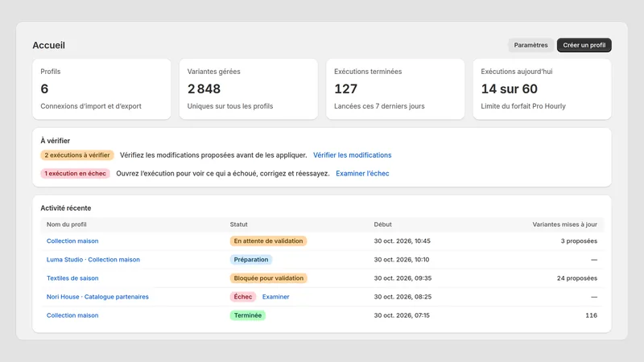Select the Variantes gérées summary card

[x=249, y=89]
